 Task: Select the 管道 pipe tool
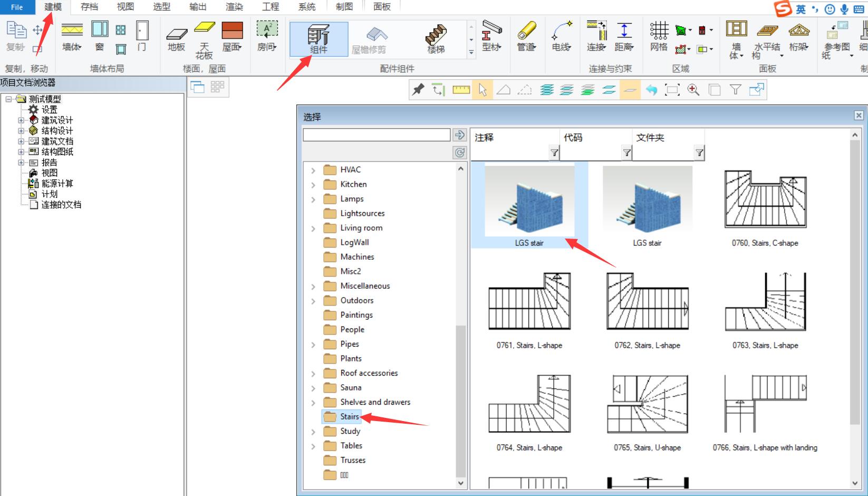click(526, 36)
